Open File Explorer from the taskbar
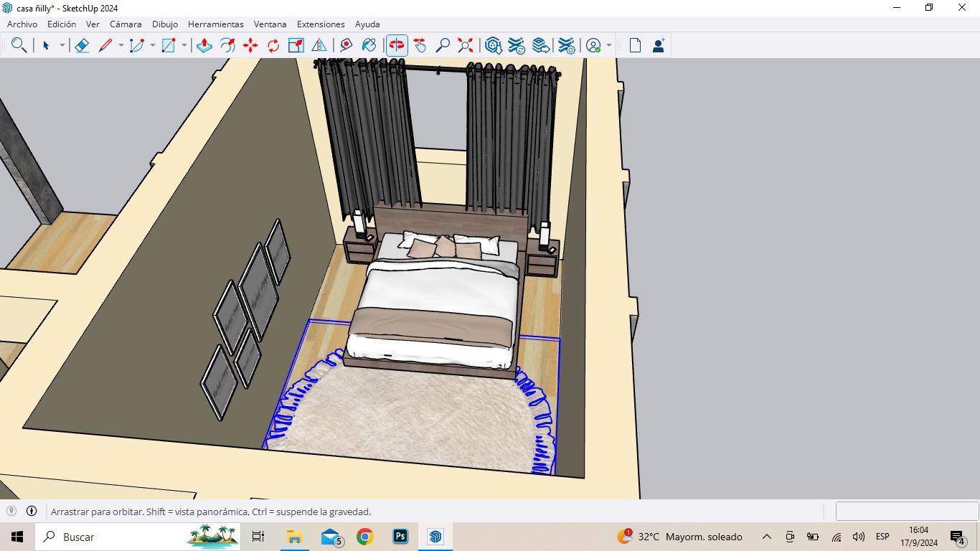The height and width of the screenshot is (551, 980). (x=294, y=537)
